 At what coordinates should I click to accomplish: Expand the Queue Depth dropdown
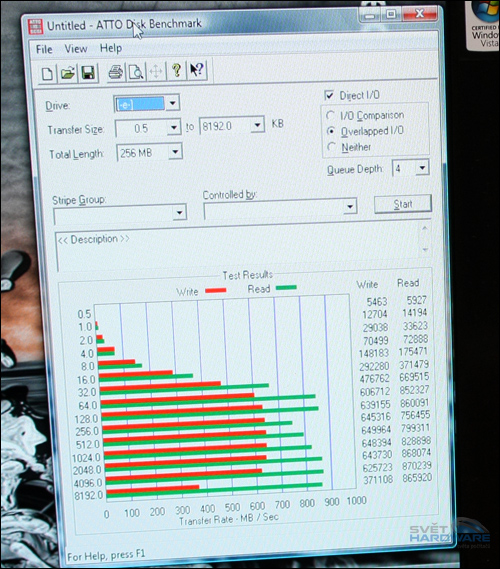coord(422,168)
